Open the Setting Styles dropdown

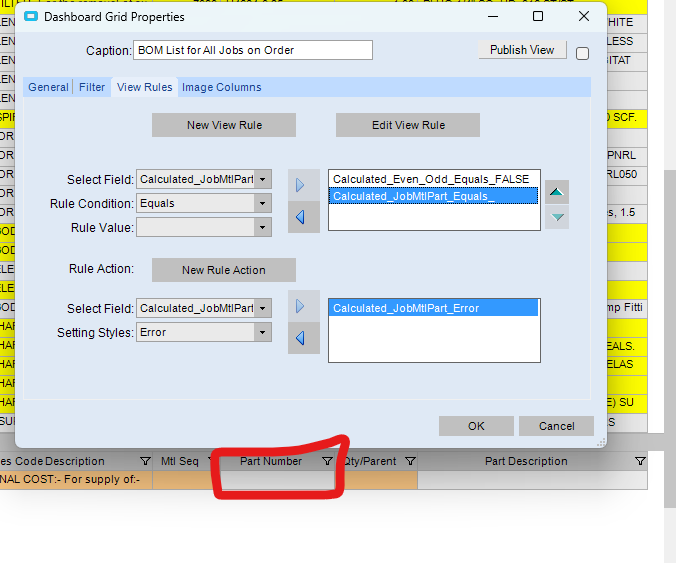point(263,332)
